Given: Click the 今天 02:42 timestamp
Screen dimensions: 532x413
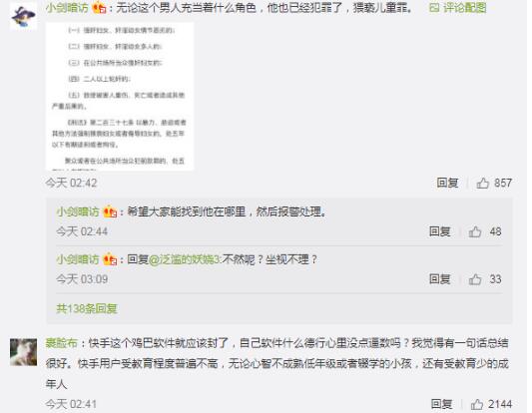Looking at the screenshot, I should [x=71, y=184].
